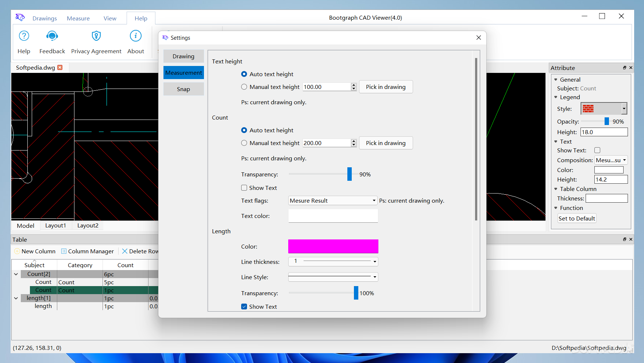This screenshot has height=363, width=644.
Task: Select the Snap settings category
Action: [x=184, y=89]
